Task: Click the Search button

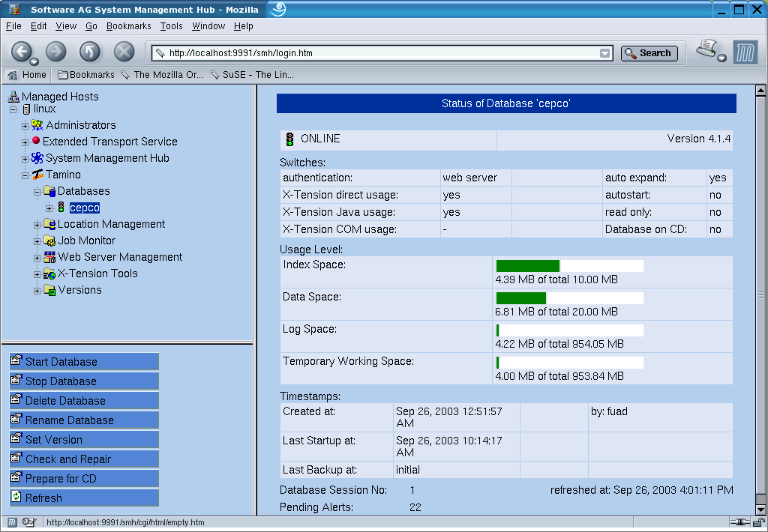Action: [649, 53]
